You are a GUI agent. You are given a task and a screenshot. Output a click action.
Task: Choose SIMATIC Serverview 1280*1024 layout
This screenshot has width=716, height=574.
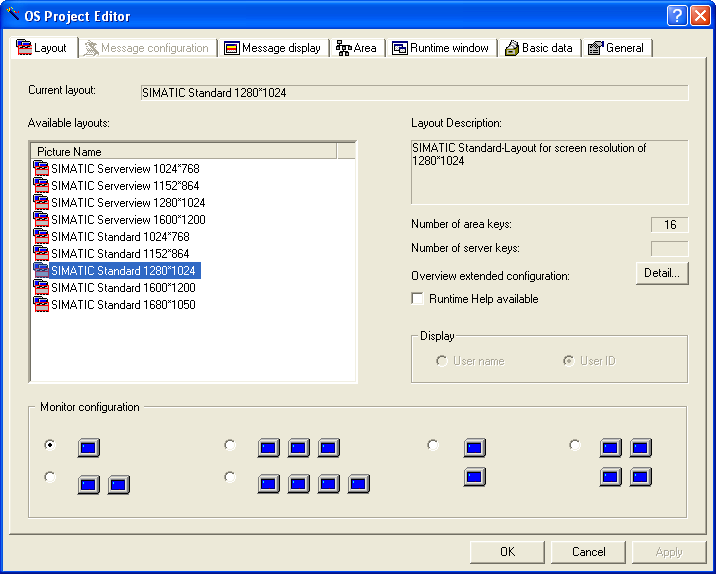pos(128,203)
